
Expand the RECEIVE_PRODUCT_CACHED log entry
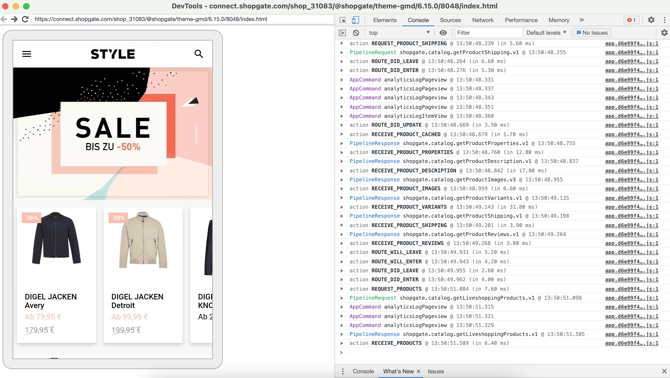[x=341, y=134]
